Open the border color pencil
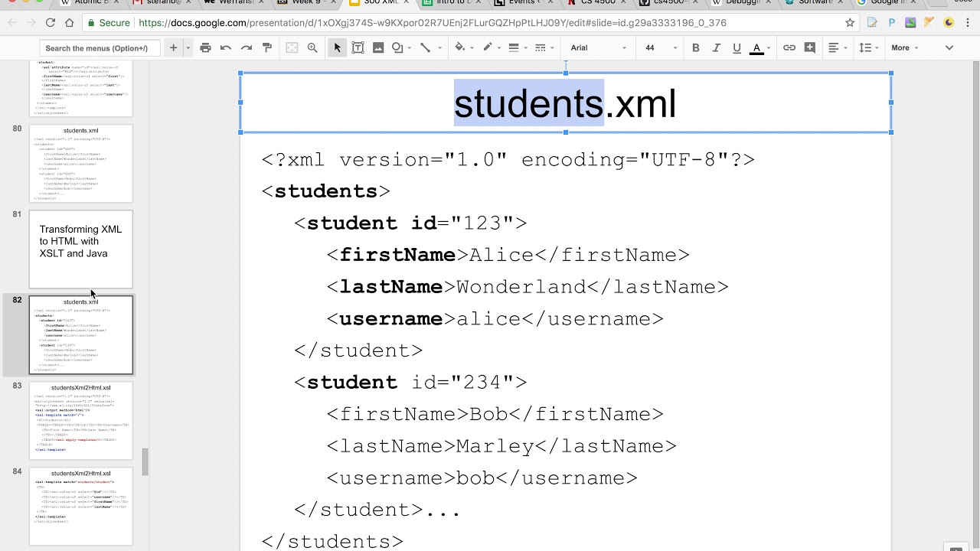 click(487, 47)
